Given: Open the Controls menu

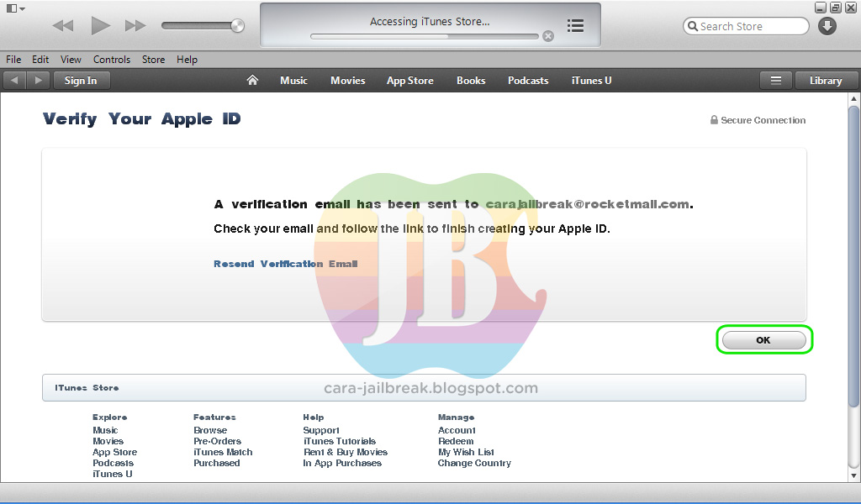Looking at the screenshot, I should tap(112, 60).
